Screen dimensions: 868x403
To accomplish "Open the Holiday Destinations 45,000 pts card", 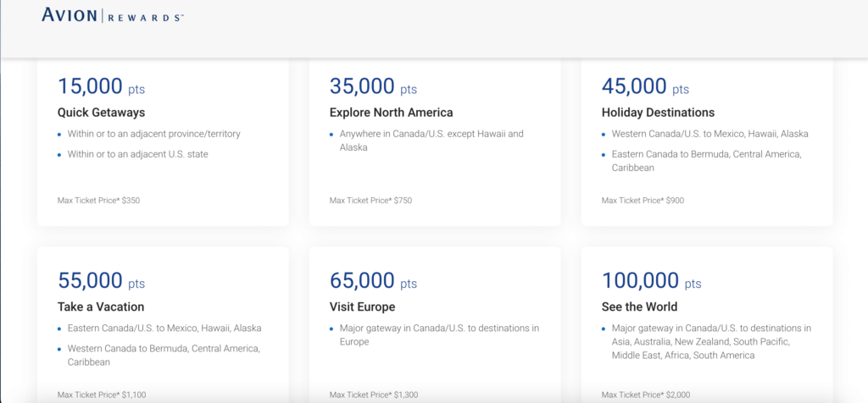I will click(x=707, y=142).
